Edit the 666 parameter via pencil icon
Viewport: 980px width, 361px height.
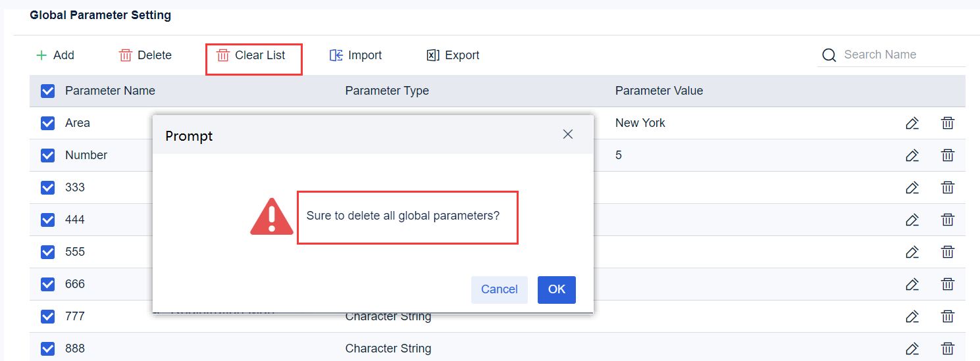pyautogui.click(x=912, y=284)
